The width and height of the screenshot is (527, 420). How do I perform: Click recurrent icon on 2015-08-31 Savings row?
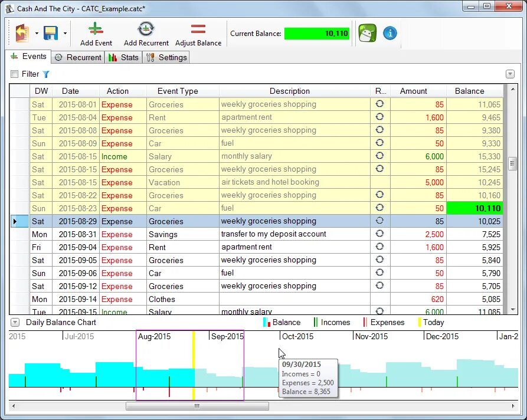[x=380, y=234]
